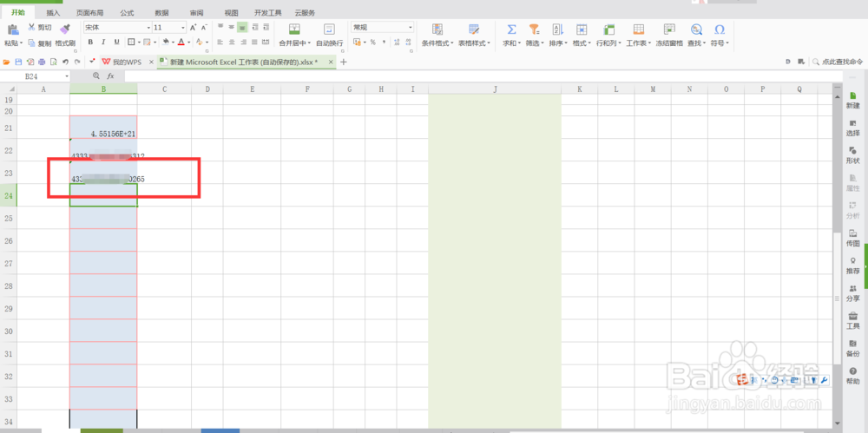Click the 合并居中 merge cells icon
The height and width of the screenshot is (433, 868).
[295, 30]
